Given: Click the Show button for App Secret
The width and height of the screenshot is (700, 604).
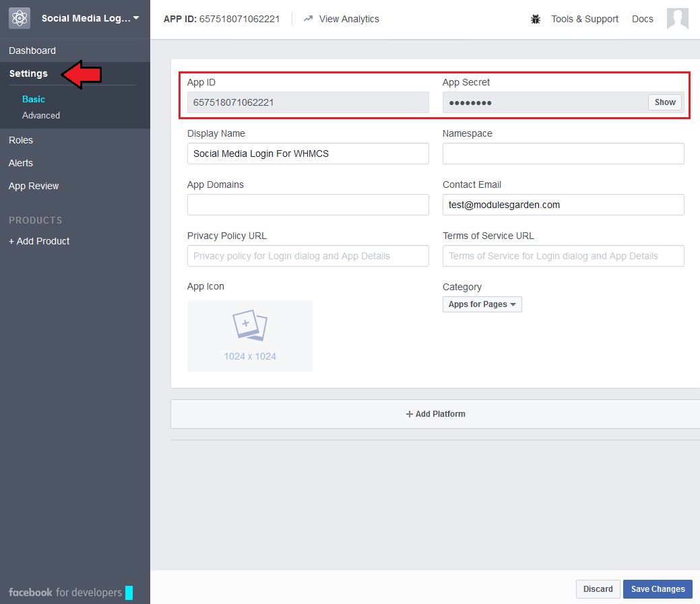Looking at the screenshot, I should (665, 102).
